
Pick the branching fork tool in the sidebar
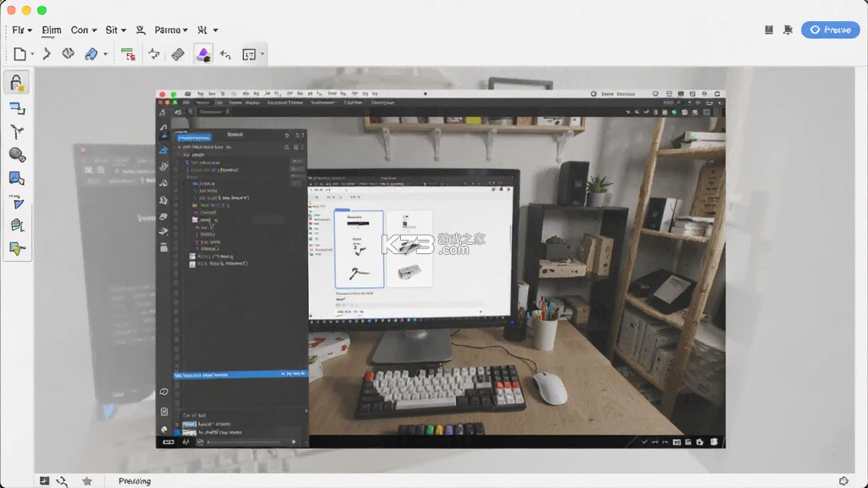click(17, 131)
